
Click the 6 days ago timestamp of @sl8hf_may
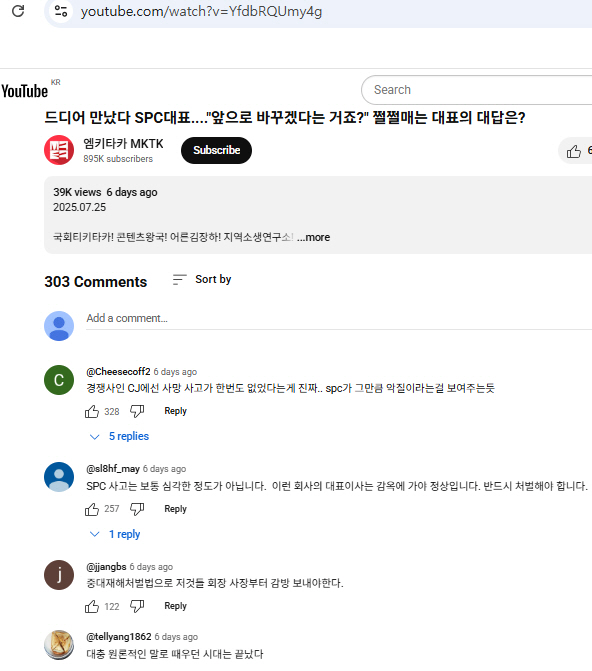coord(164,469)
